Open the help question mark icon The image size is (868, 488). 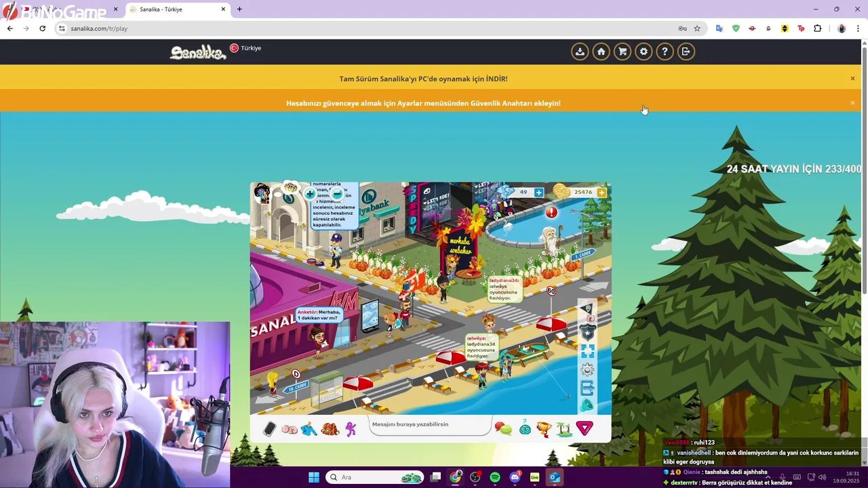click(x=665, y=52)
